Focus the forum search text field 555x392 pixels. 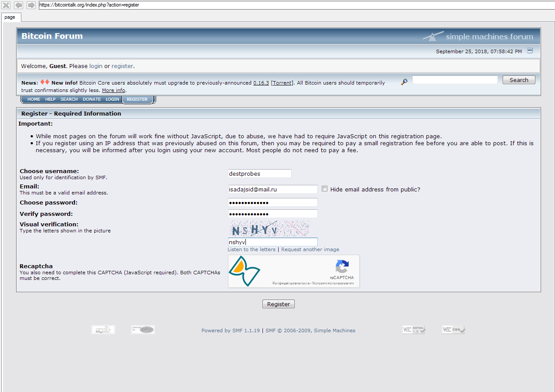click(455, 80)
